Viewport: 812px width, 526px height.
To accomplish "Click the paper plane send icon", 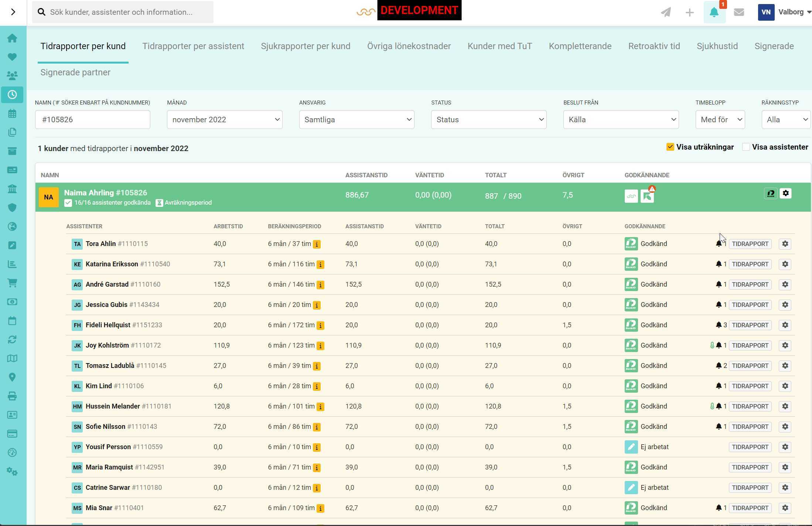I will pyautogui.click(x=665, y=12).
